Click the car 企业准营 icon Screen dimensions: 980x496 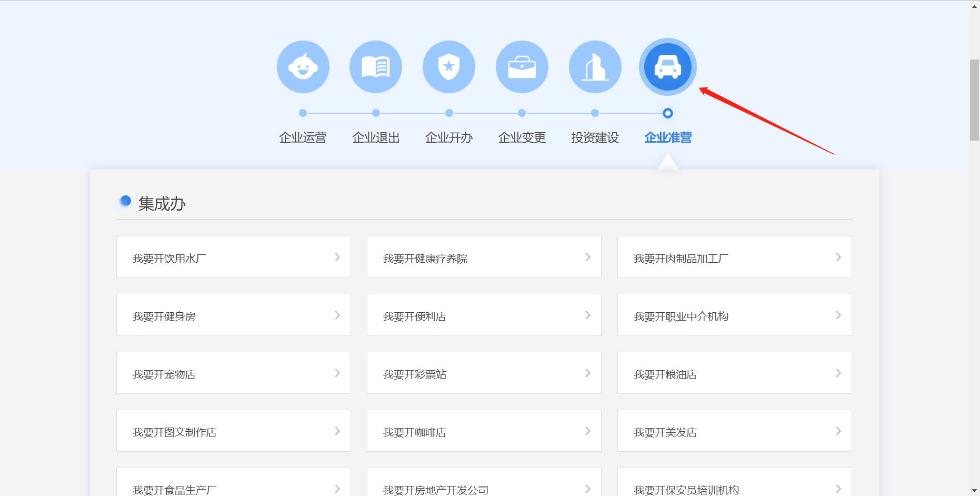pos(667,67)
